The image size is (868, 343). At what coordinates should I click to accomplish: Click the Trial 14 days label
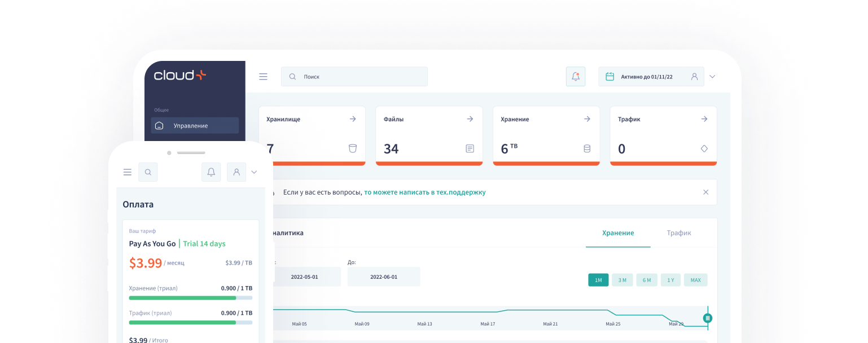(x=204, y=244)
